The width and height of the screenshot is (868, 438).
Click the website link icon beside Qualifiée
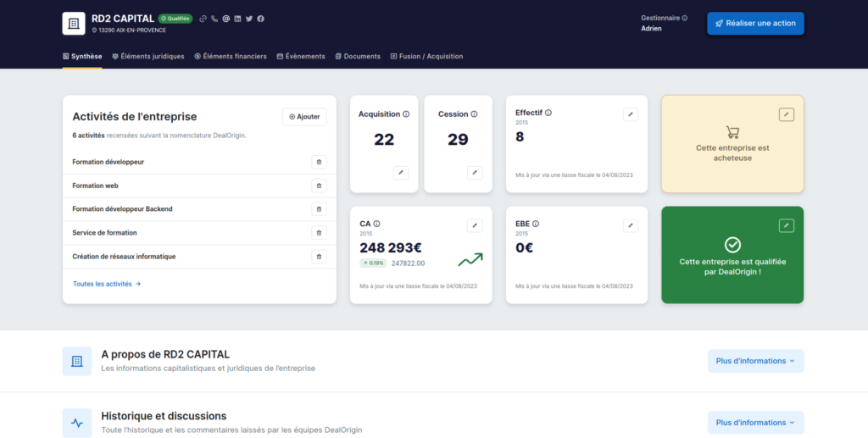[x=203, y=19]
